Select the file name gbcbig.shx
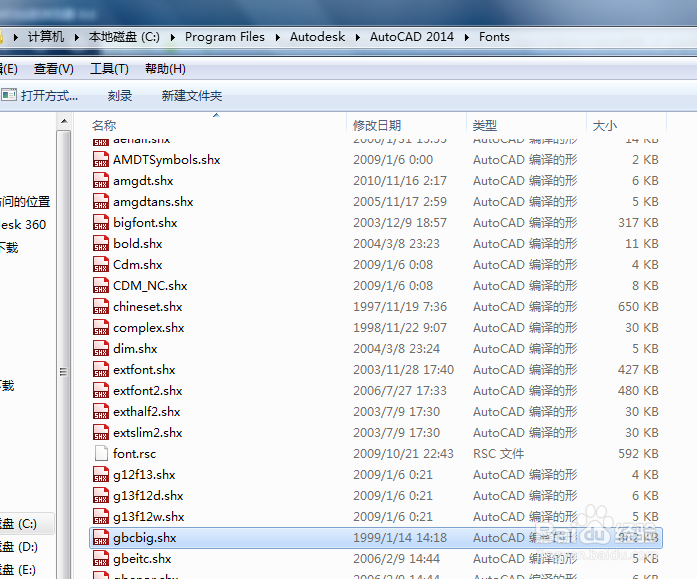Image resolution: width=697 pixels, height=579 pixels. coord(144,538)
